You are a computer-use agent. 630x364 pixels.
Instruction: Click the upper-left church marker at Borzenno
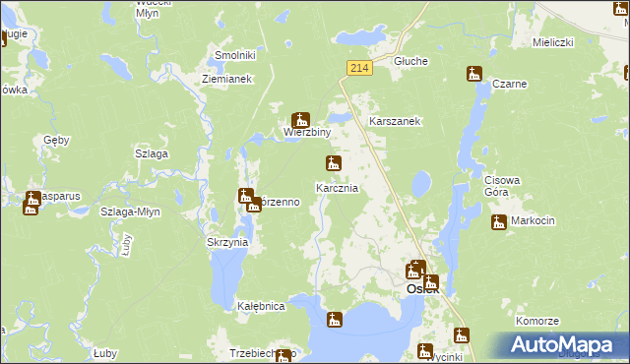[246, 196]
